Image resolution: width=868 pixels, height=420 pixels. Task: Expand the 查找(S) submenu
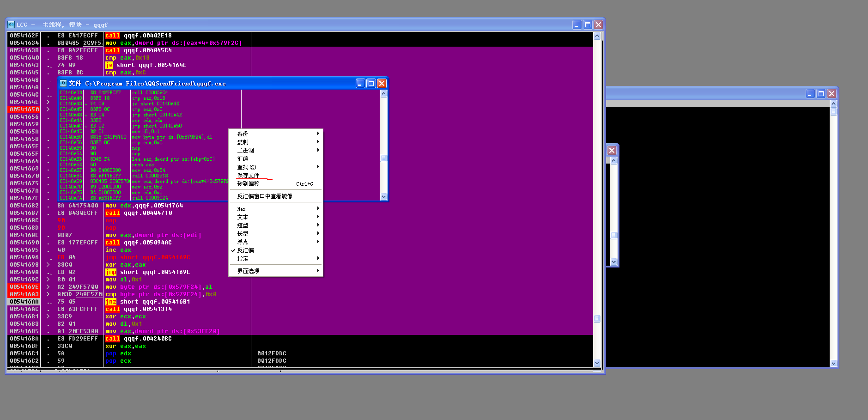pos(276,167)
